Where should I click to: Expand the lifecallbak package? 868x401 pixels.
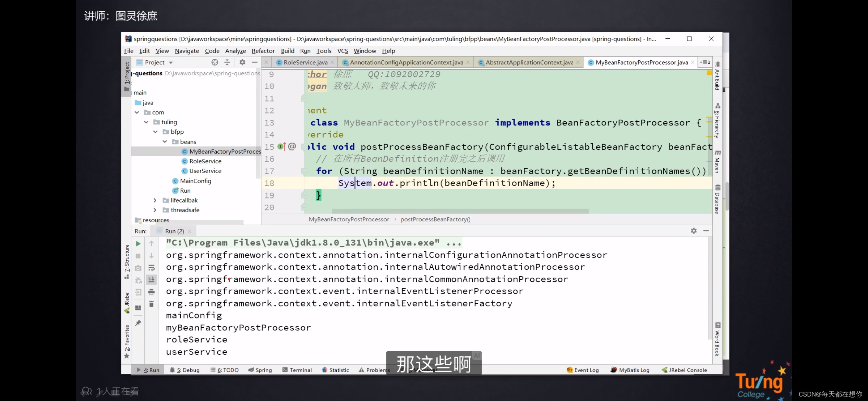[155, 200]
